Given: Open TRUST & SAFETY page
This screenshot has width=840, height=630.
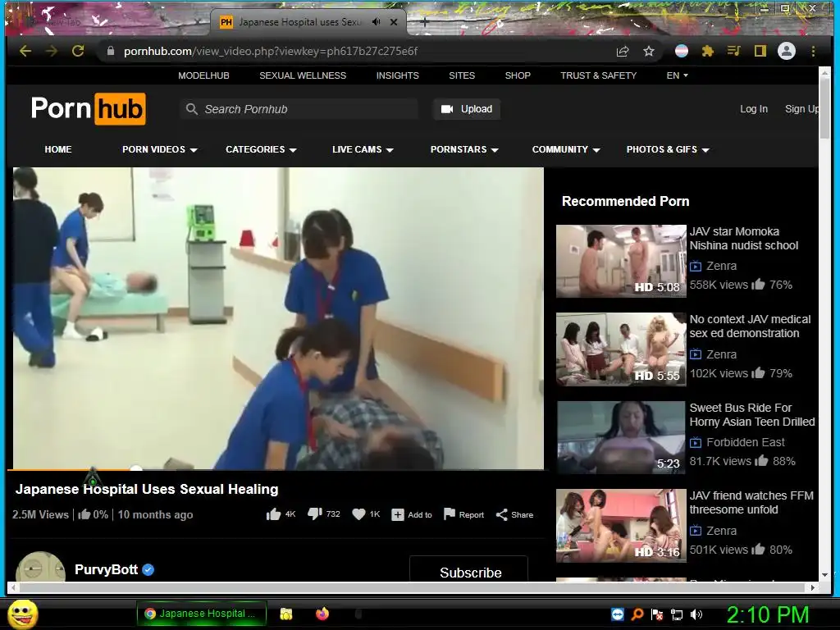Looking at the screenshot, I should [598, 75].
